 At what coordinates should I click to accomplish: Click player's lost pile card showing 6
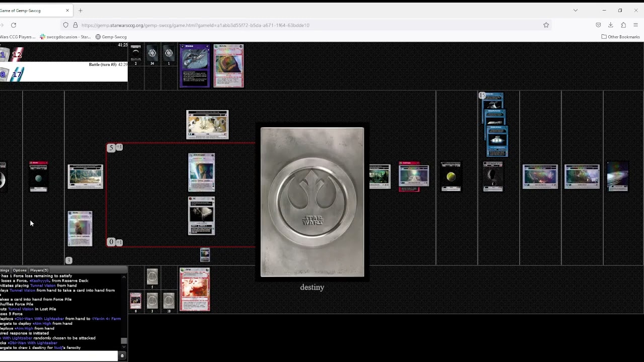point(135,301)
